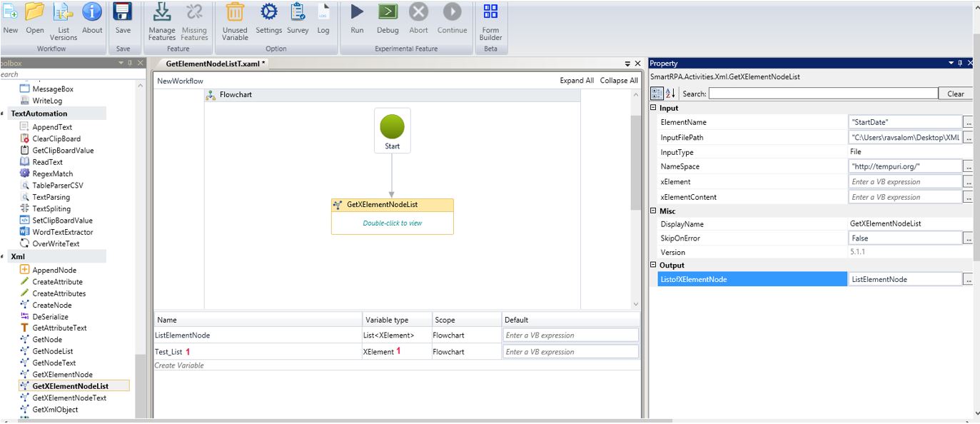Open the Settings gear icon
Viewport: 980px width, 424px height.
pyautogui.click(x=268, y=12)
